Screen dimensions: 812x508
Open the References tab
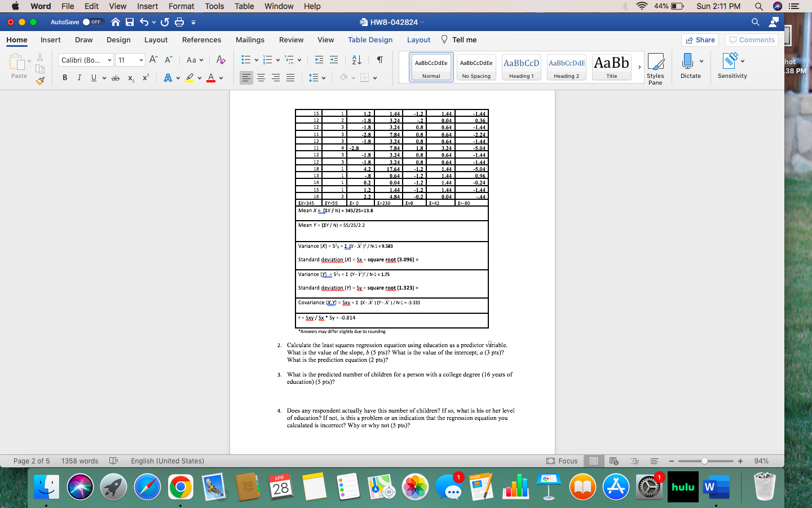(201, 40)
